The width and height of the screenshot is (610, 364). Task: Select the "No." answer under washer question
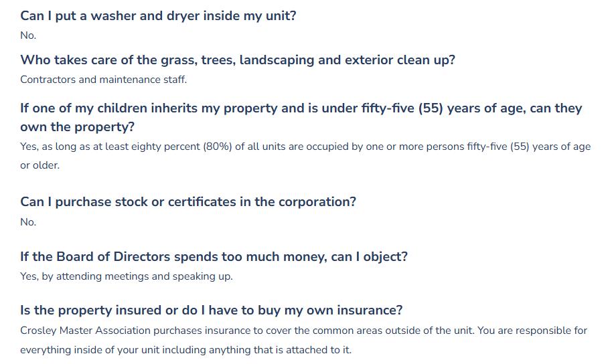tap(28, 35)
